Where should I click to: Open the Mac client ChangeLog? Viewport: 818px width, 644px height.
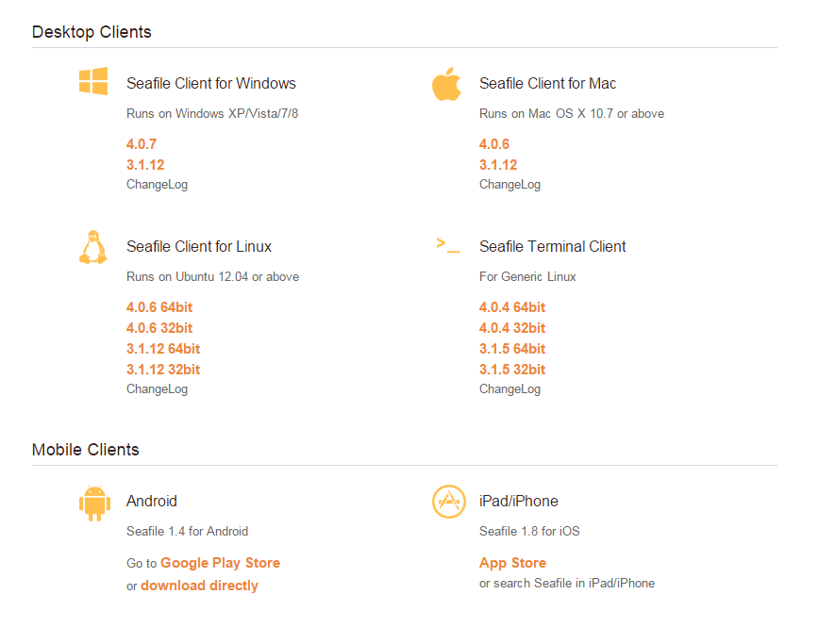point(509,185)
